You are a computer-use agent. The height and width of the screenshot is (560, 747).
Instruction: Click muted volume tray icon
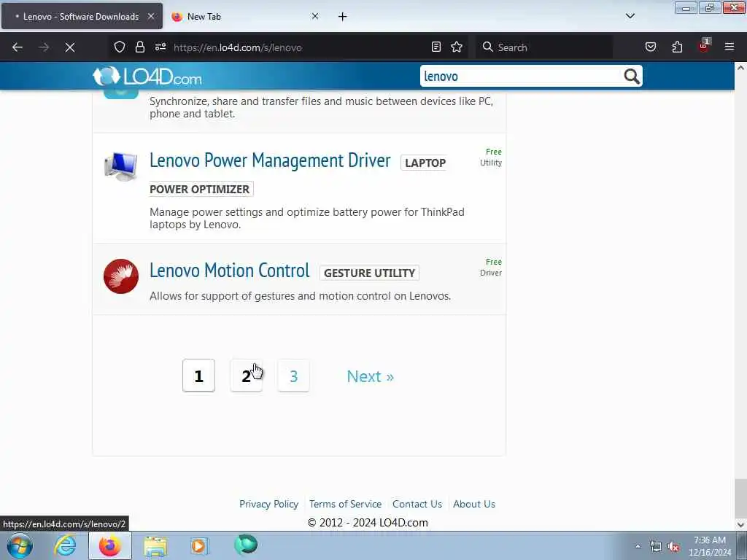point(673,547)
